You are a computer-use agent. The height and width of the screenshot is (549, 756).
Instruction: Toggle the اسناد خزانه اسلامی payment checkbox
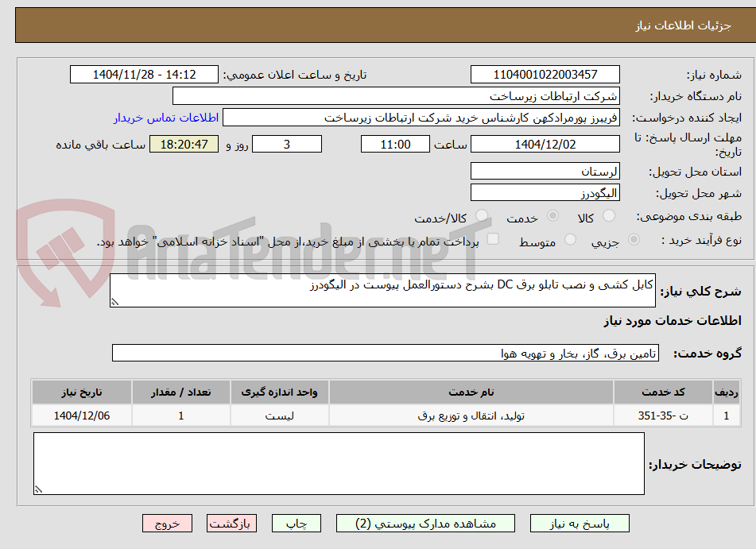tap(493, 239)
